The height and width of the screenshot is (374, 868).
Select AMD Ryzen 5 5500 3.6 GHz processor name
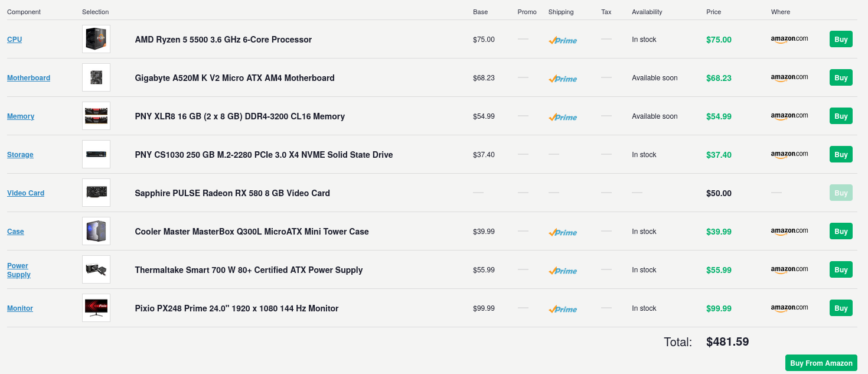[x=223, y=40]
